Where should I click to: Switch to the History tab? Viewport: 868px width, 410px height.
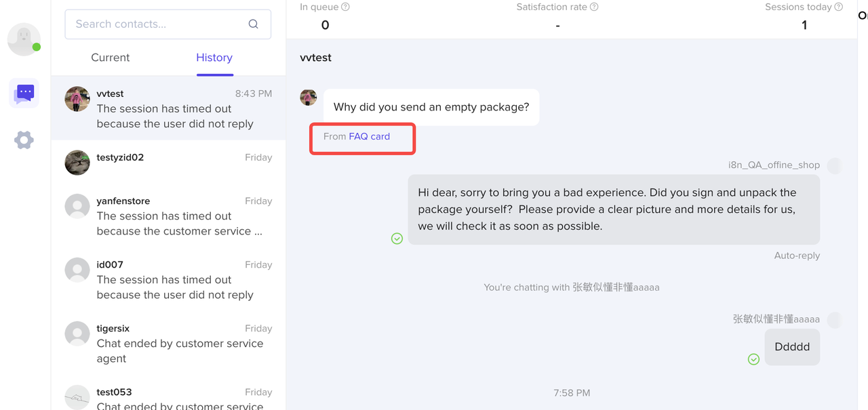tap(214, 58)
